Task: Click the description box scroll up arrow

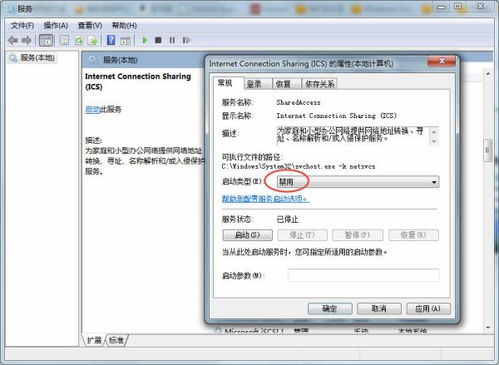Action: point(434,132)
